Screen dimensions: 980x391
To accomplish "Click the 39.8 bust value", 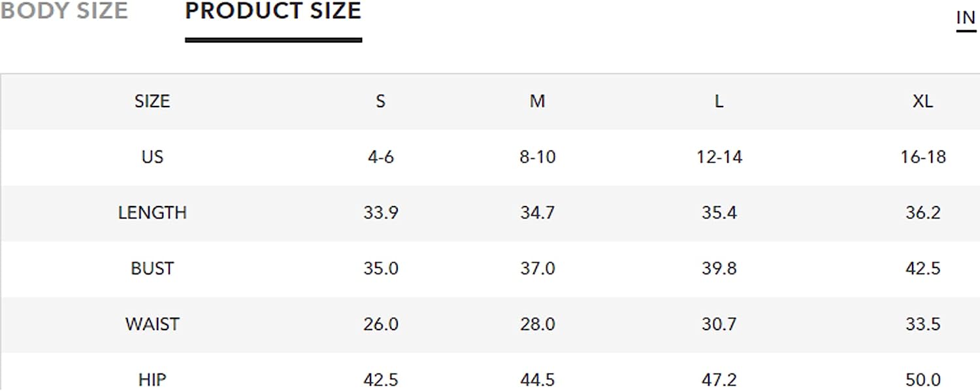I will pyautogui.click(x=719, y=268).
